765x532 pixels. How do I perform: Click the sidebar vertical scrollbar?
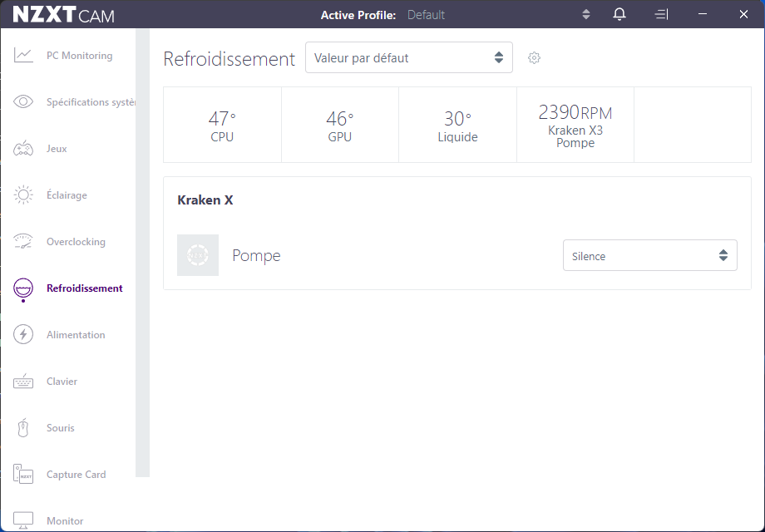pos(142,249)
